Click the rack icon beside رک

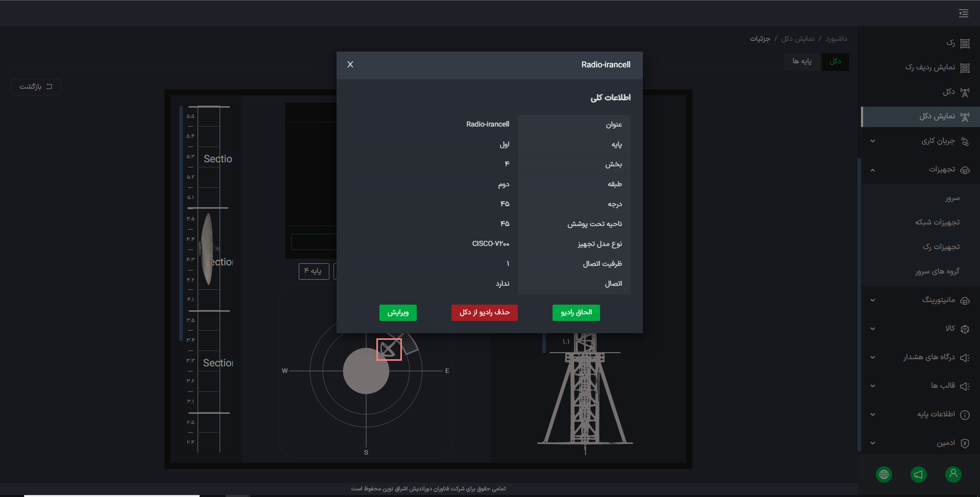coord(965,43)
